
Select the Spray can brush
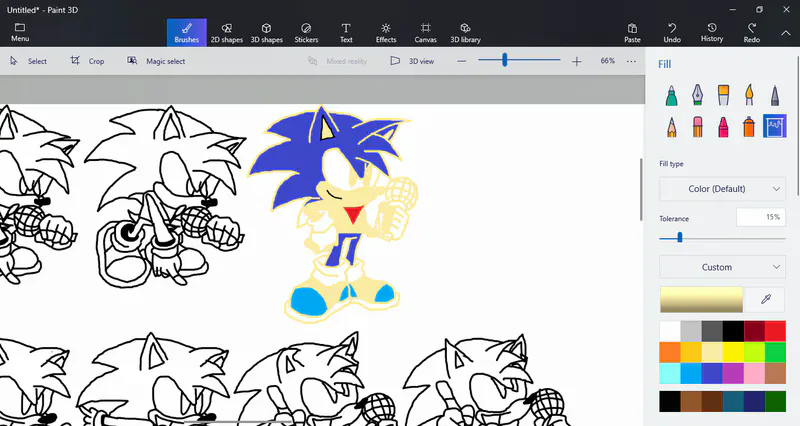(x=749, y=127)
